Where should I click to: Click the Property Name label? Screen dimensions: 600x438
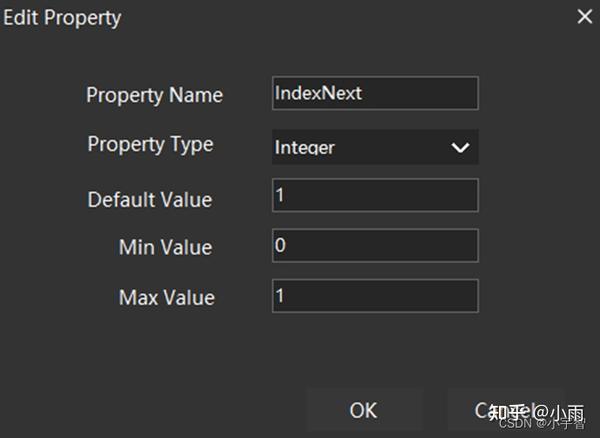[x=154, y=95]
